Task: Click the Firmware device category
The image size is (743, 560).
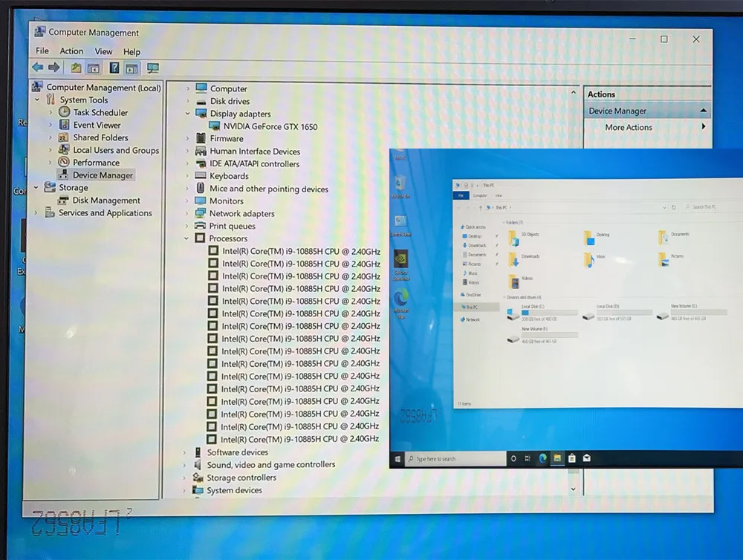Action: point(227,138)
